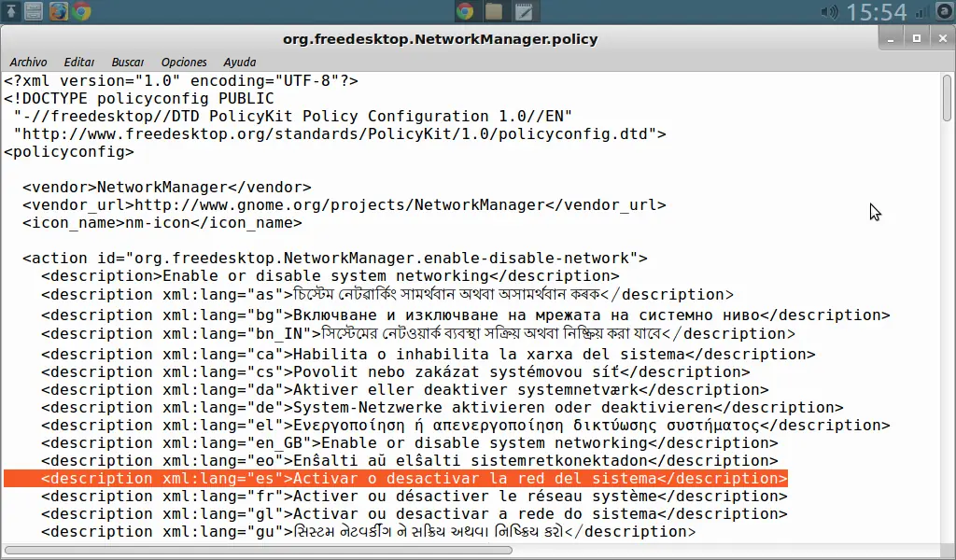
Task: Click the clock showing 15:54
Action: 877,12
